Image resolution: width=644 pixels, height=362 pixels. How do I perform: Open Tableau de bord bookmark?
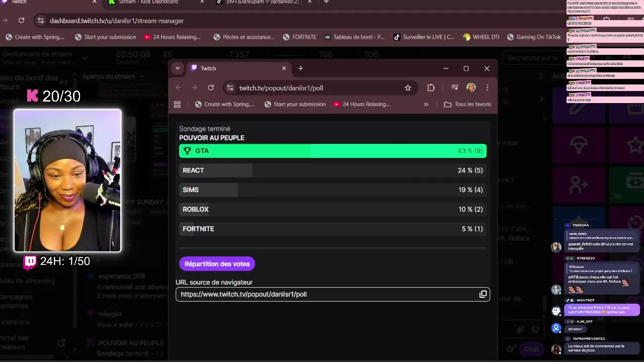354,37
